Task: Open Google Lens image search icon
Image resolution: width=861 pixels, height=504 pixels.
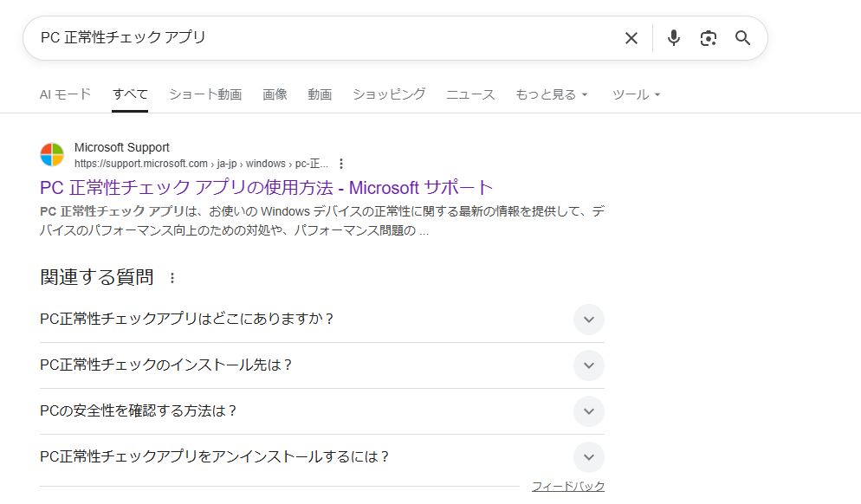Action: pyautogui.click(x=709, y=38)
